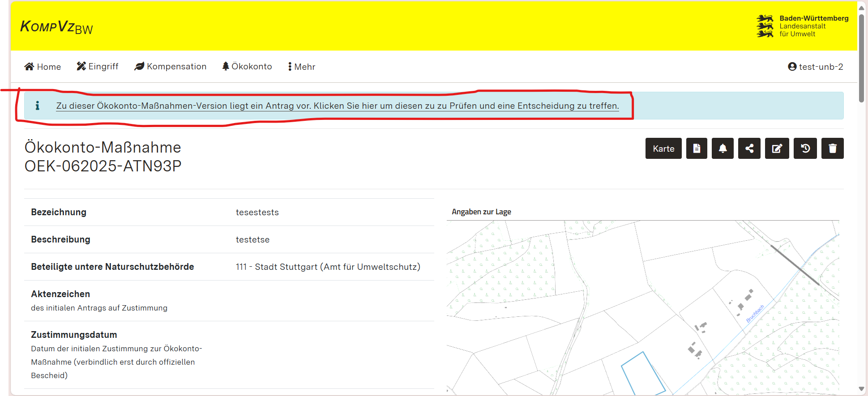Open the Kompensation menu item
The image size is (868, 396).
pyautogui.click(x=171, y=67)
